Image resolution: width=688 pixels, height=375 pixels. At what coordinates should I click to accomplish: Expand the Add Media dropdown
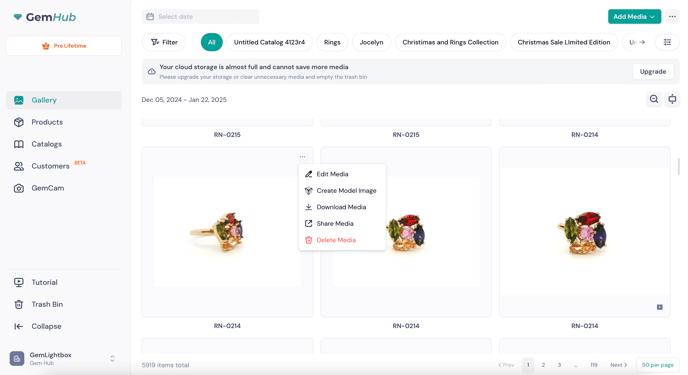[634, 17]
